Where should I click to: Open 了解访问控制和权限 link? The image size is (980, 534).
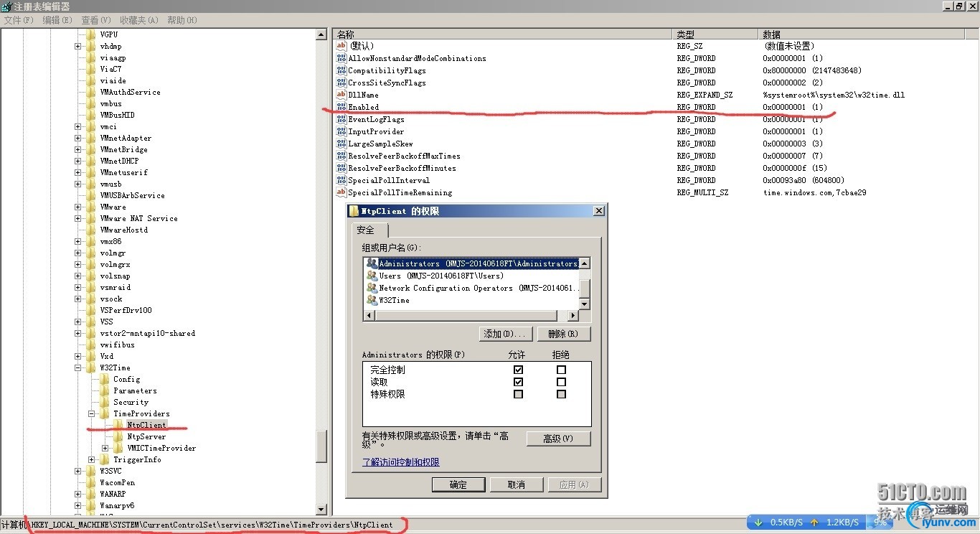(x=401, y=462)
